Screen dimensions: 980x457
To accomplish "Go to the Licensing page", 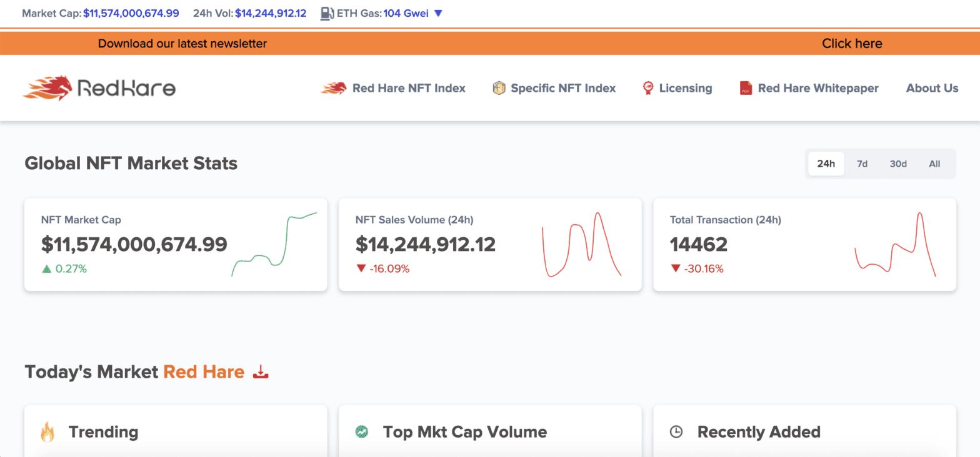I will 686,88.
